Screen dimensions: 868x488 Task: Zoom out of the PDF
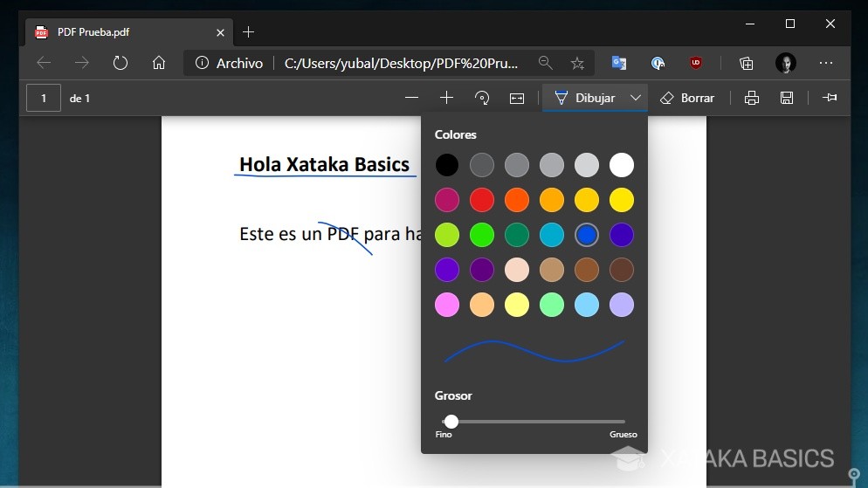pos(411,98)
